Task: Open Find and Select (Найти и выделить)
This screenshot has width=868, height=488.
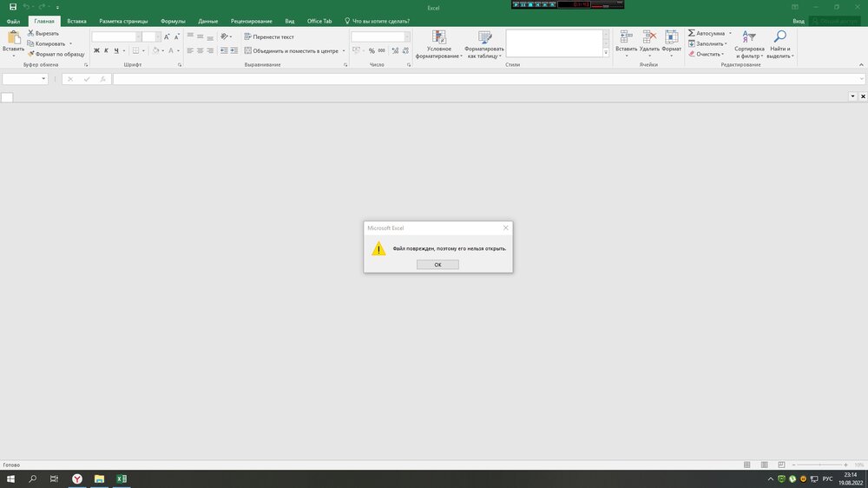Action: (780, 44)
